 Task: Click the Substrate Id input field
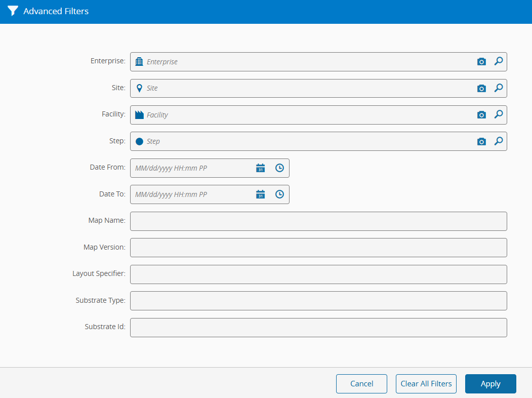pos(318,327)
